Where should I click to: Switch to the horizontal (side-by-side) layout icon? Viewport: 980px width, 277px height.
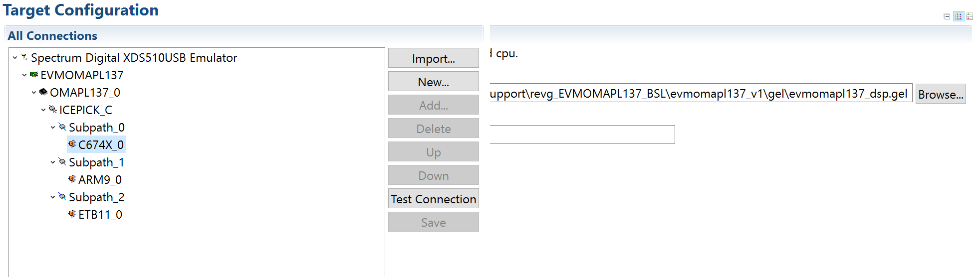pos(959,16)
